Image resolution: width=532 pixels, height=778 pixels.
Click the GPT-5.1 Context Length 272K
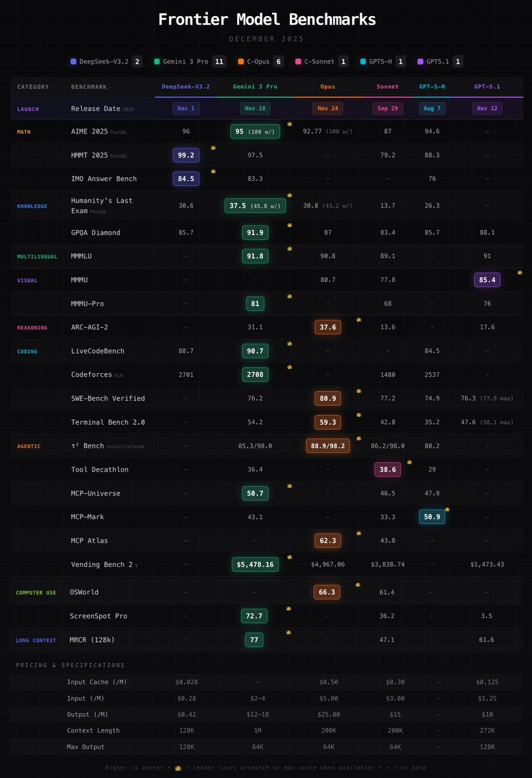pos(487,731)
